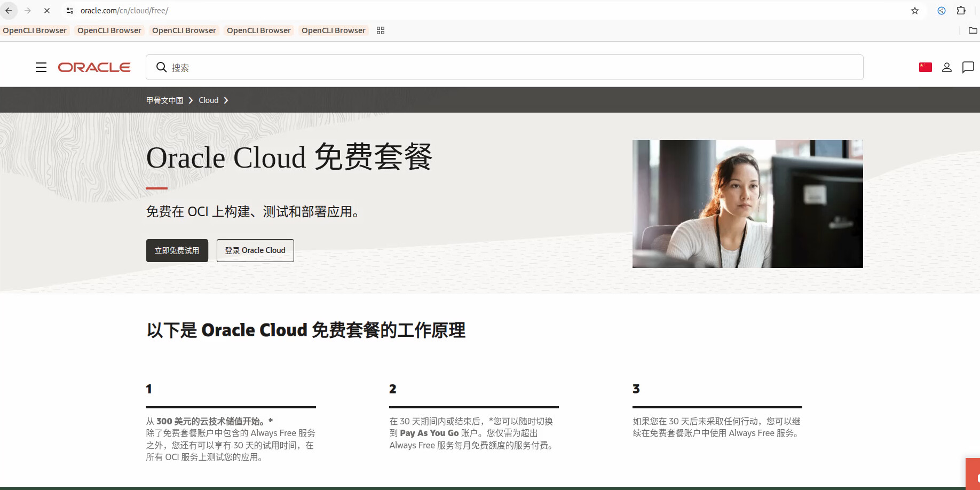Click the search magnifier icon
The image size is (980, 490).
[161, 67]
